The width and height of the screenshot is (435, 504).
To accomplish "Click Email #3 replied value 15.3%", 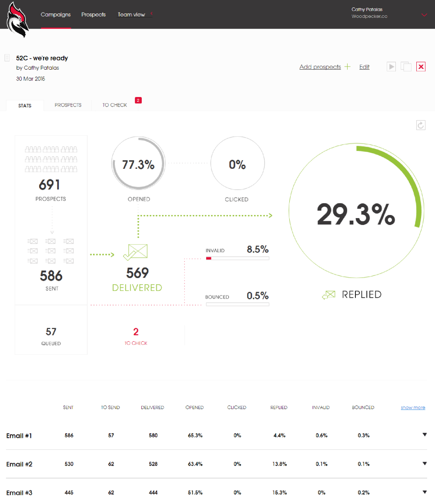I will 280,492.
